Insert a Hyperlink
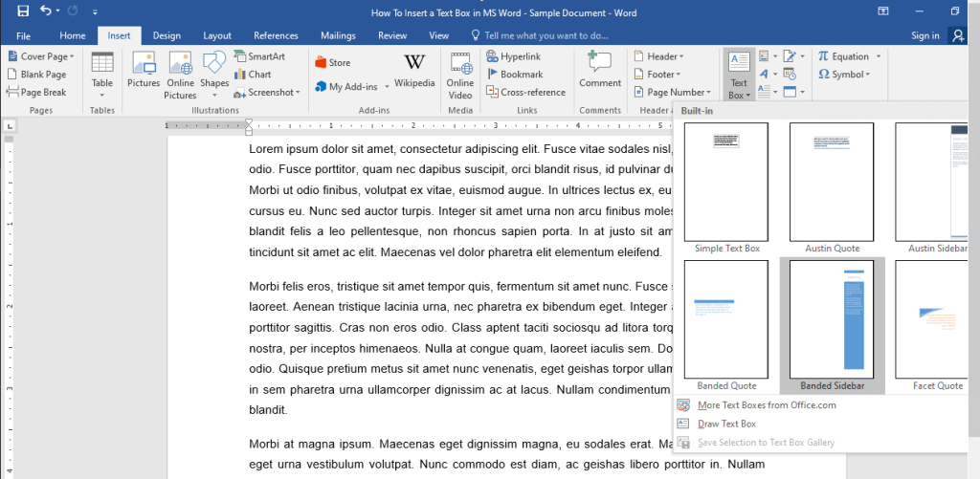This screenshot has width=980, height=479. pyautogui.click(x=513, y=56)
